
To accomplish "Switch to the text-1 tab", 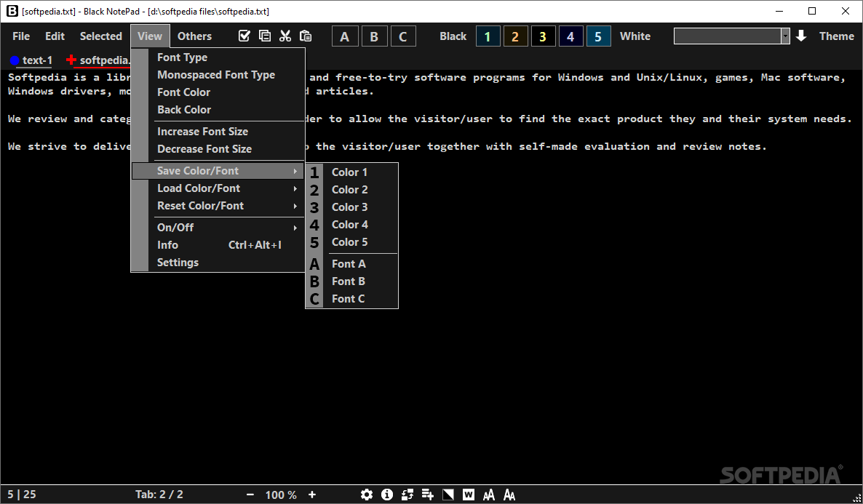I will 31,60.
